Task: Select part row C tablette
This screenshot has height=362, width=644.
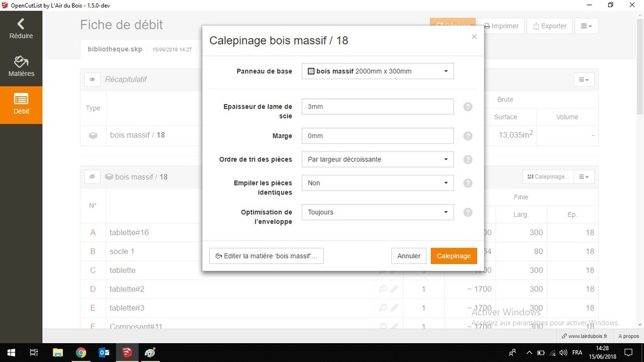Action: coord(339,270)
